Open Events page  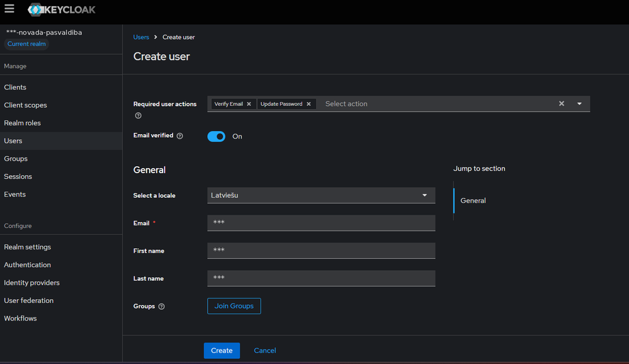pos(61,194)
